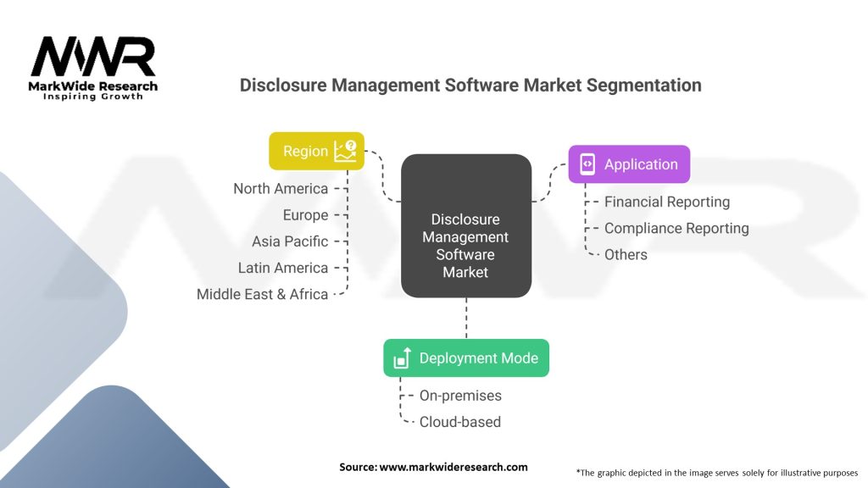The height and width of the screenshot is (488, 868).
Task: Select Financial Reporting under Application
Action: tap(666, 202)
